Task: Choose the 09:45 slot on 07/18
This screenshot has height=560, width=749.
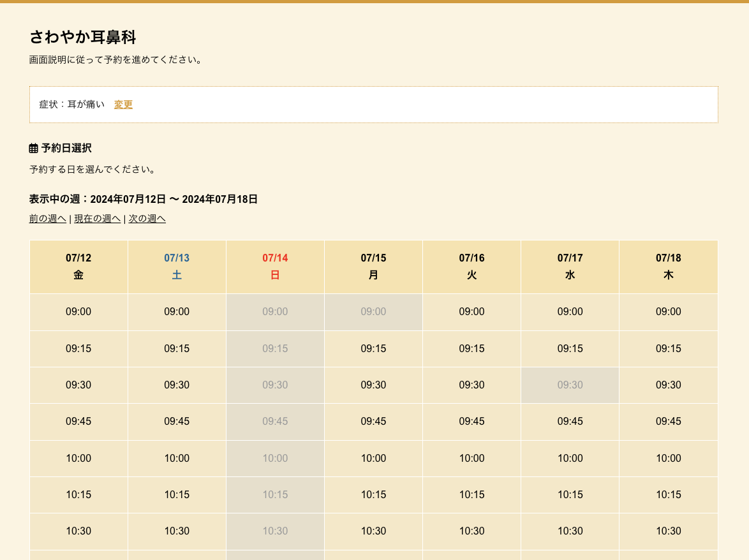Action: (x=668, y=422)
